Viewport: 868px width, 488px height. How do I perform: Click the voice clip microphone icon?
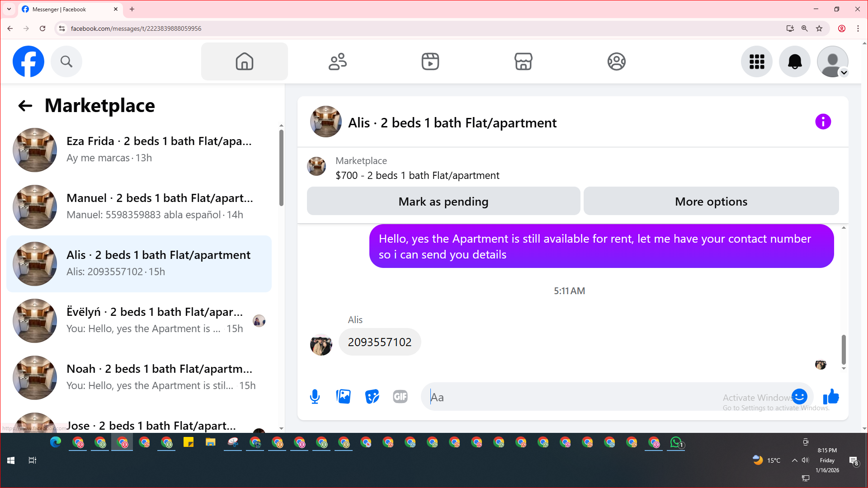(315, 397)
